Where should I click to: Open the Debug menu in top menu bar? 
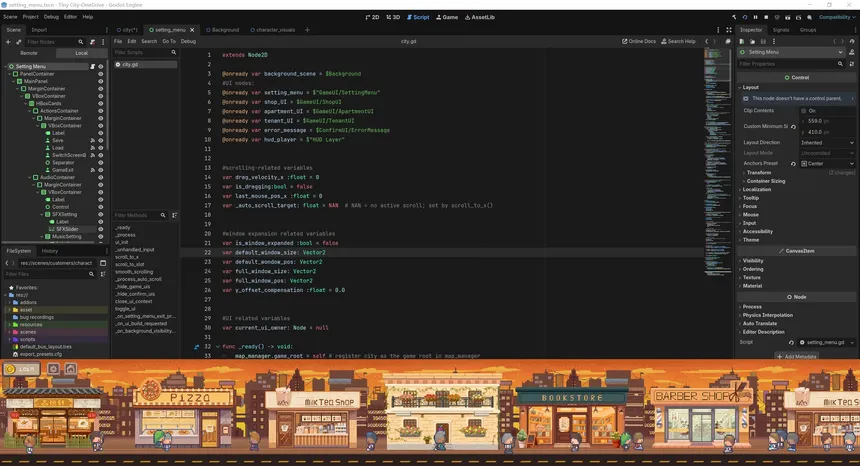51,17
